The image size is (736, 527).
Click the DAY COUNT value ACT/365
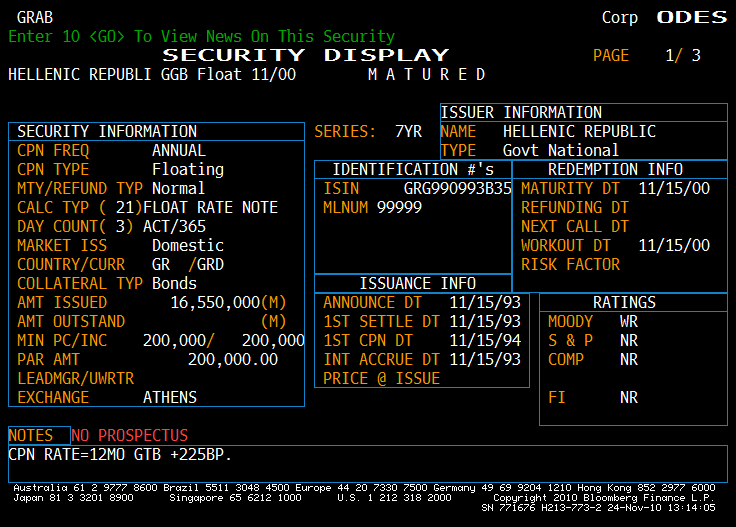tap(174, 226)
